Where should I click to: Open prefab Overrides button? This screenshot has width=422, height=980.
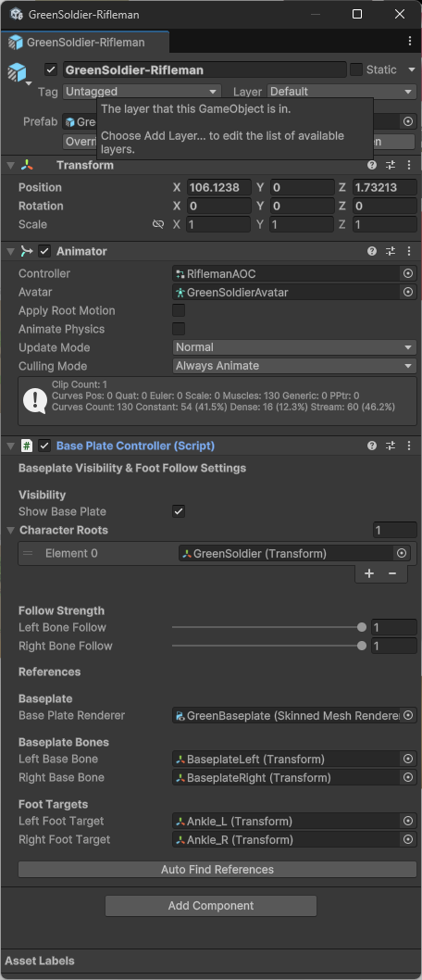(80, 142)
